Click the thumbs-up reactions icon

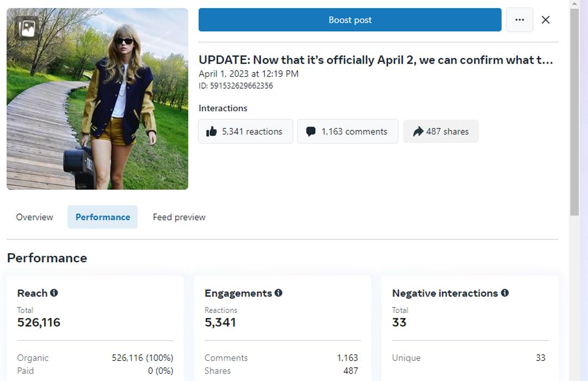211,132
